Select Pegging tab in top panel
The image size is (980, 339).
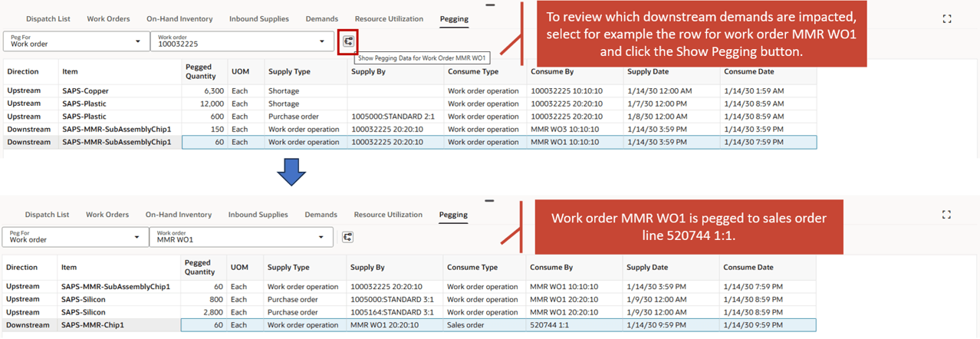(454, 18)
